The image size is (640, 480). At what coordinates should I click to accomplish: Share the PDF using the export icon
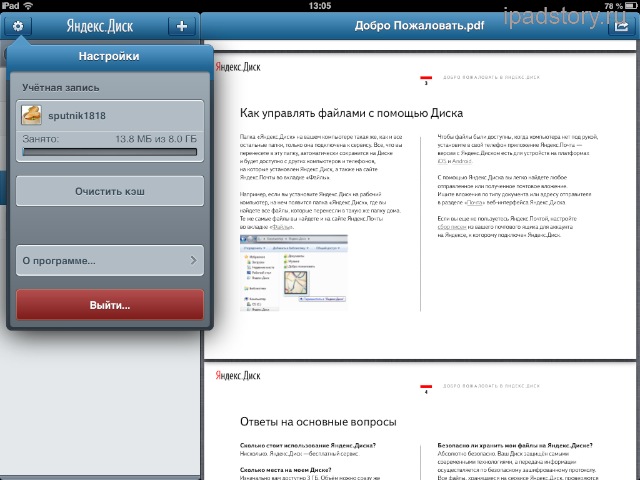(621, 27)
